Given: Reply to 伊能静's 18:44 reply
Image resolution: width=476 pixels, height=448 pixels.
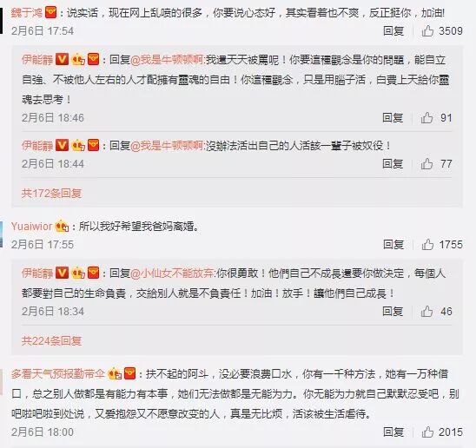Looking at the screenshot, I should pos(393,163).
